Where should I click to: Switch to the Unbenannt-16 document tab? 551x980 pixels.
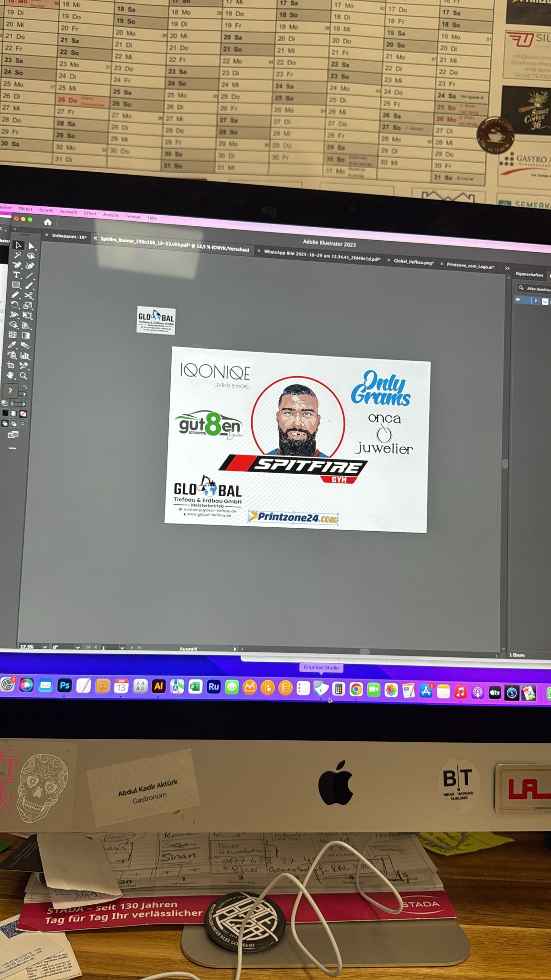(69, 236)
